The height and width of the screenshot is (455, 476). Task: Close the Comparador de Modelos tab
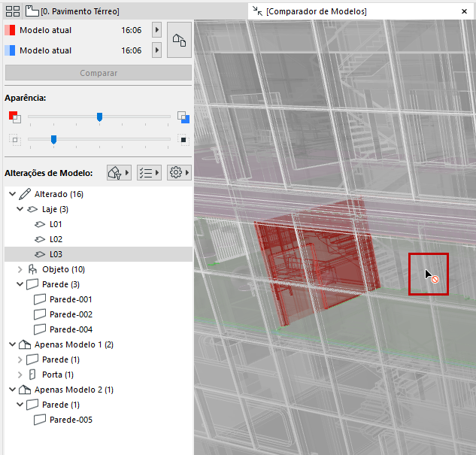click(x=464, y=11)
